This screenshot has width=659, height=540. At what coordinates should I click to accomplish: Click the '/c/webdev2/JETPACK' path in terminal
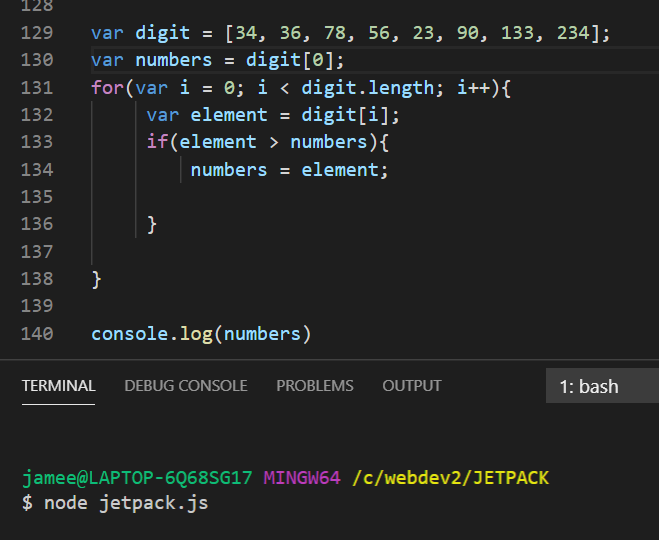tap(451, 478)
